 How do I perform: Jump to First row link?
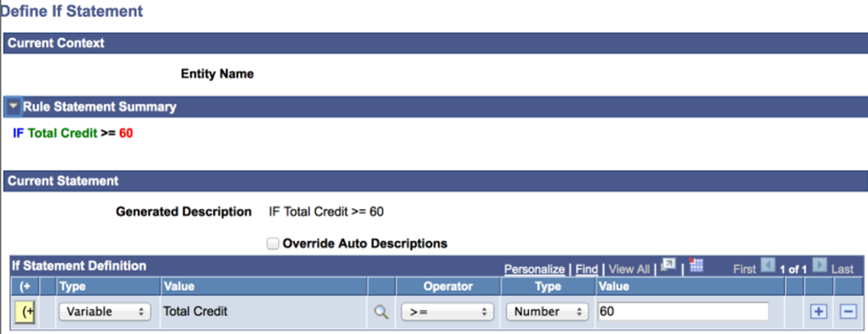click(x=745, y=269)
